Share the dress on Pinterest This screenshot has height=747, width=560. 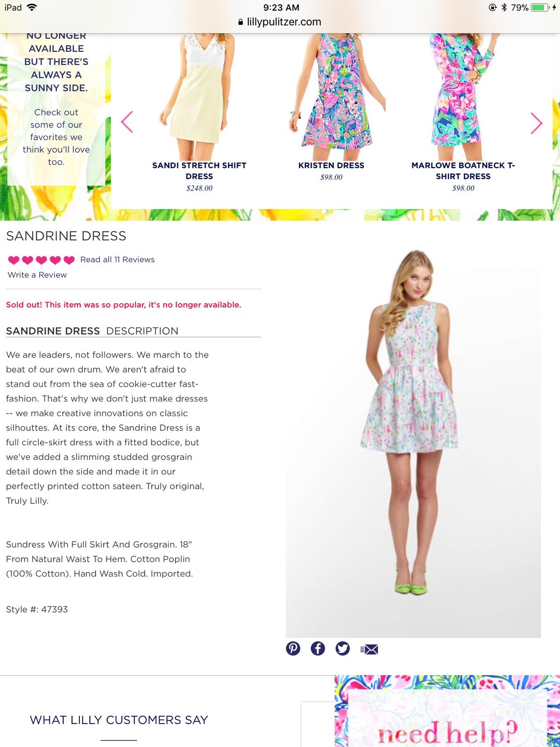tap(293, 648)
